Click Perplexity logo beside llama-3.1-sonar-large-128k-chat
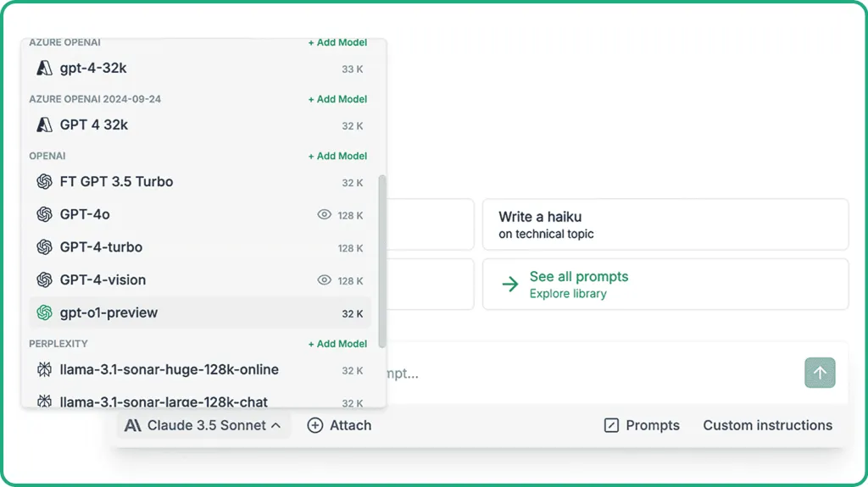The height and width of the screenshot is (487, 868). click(x=44, y=401)
